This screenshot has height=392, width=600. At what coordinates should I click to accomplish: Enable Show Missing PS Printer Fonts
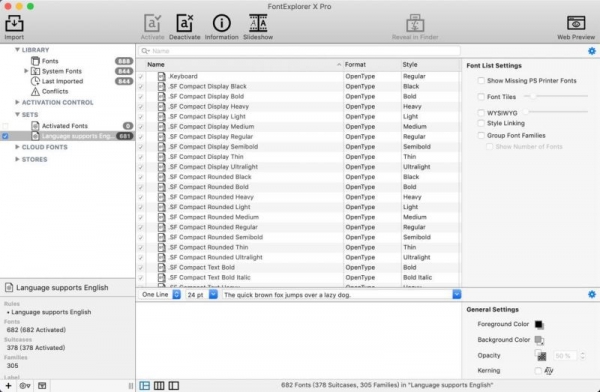[481, 80]
